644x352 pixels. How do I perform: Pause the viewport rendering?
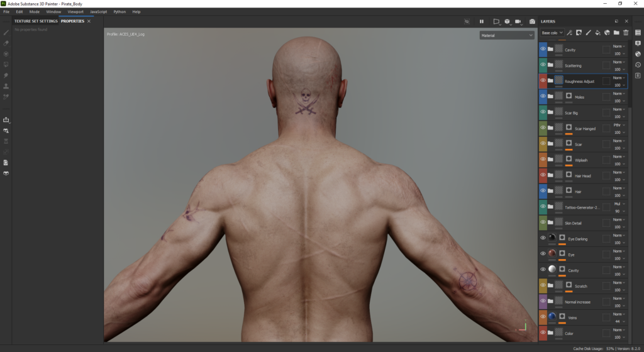(481, 21)
